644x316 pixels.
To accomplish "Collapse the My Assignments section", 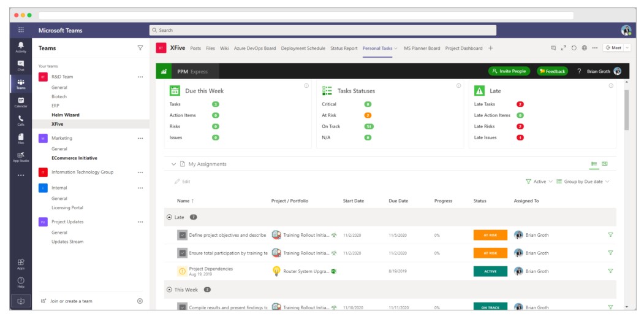I will coord(173,164).
